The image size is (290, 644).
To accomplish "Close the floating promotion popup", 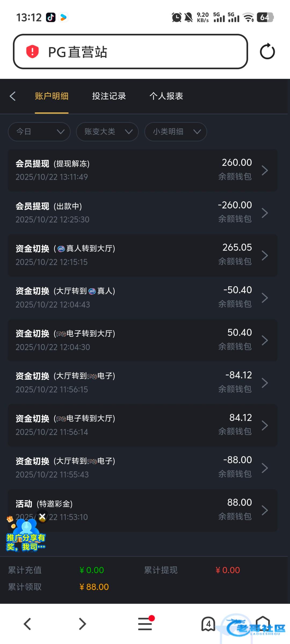I will 42,517.
